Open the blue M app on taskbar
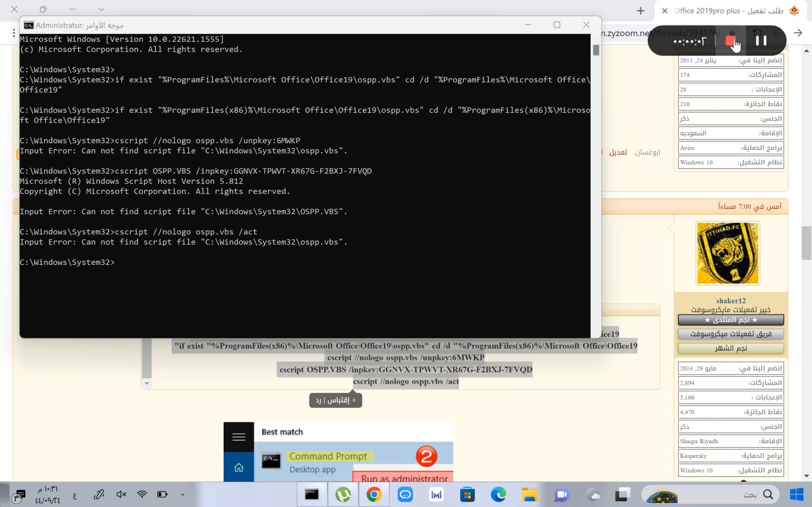The width and height of the screenshot is (812, 507). point(436,495)
